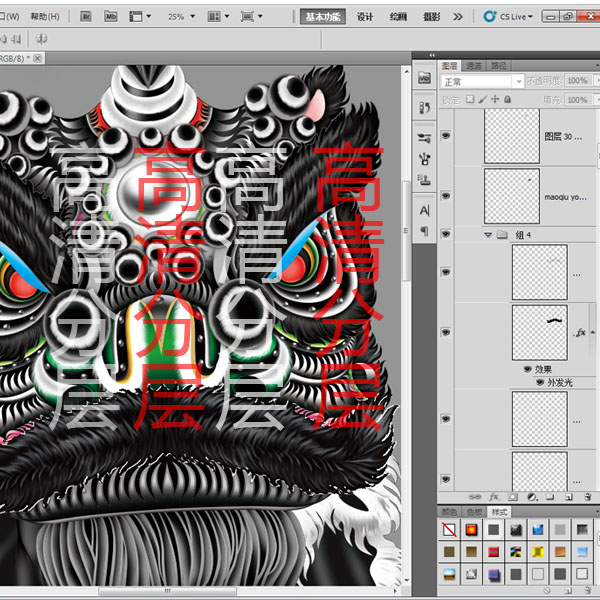Hide the 图层 30 layer

446,135
